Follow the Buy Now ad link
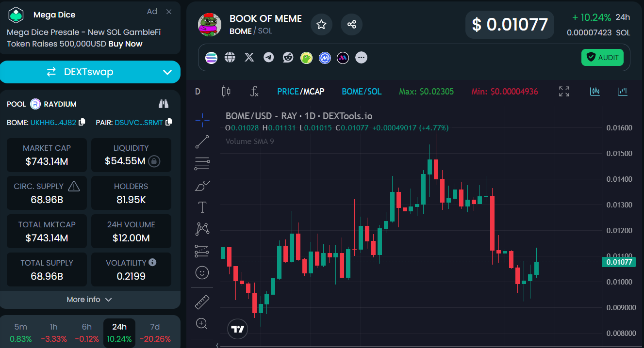 (125, 44)
